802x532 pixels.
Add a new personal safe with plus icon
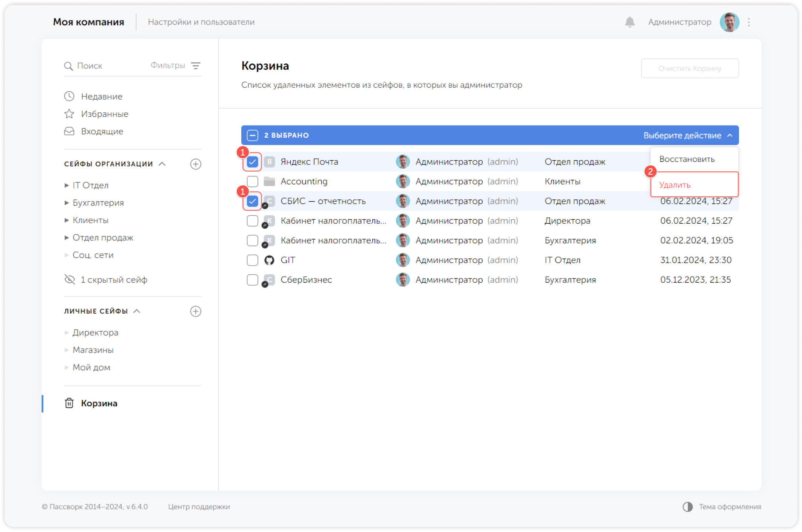coord(196,311)
